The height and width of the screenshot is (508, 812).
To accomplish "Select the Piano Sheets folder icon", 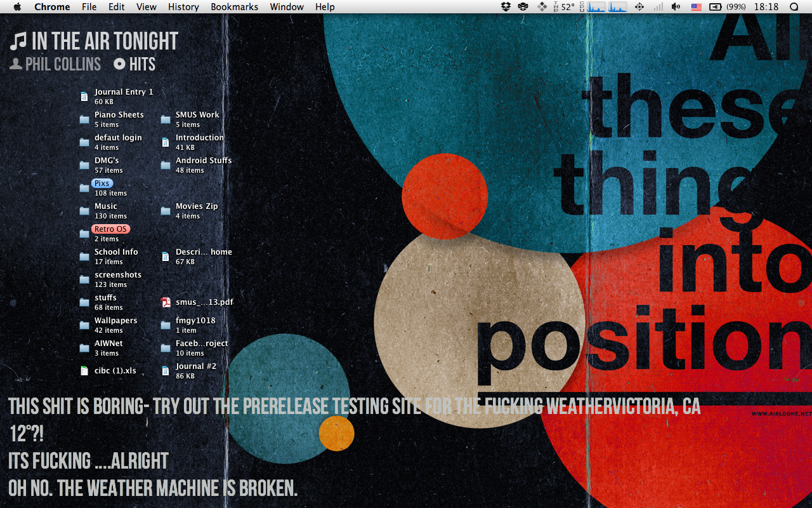I will click(x=84, y=119).
